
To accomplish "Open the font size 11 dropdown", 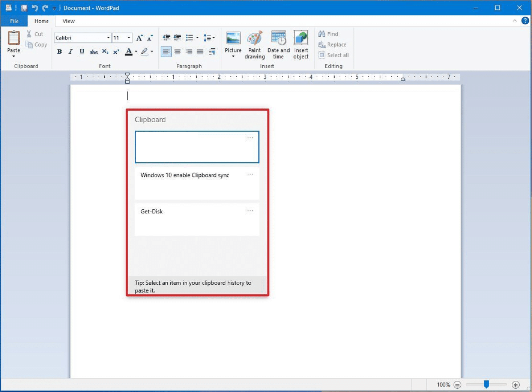I will pos(129,38).
